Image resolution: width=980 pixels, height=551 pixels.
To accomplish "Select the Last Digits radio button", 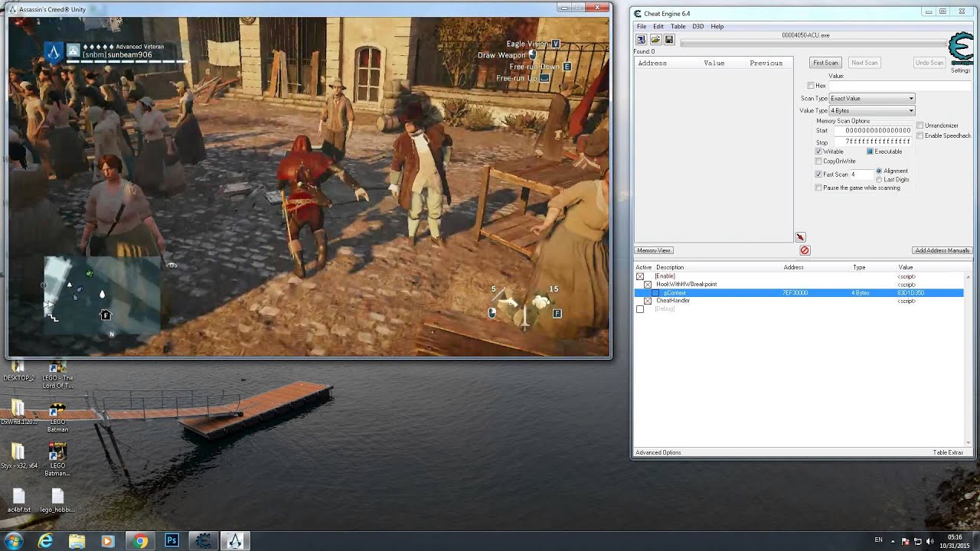I will pyautogui.click(x=879, y=179).
